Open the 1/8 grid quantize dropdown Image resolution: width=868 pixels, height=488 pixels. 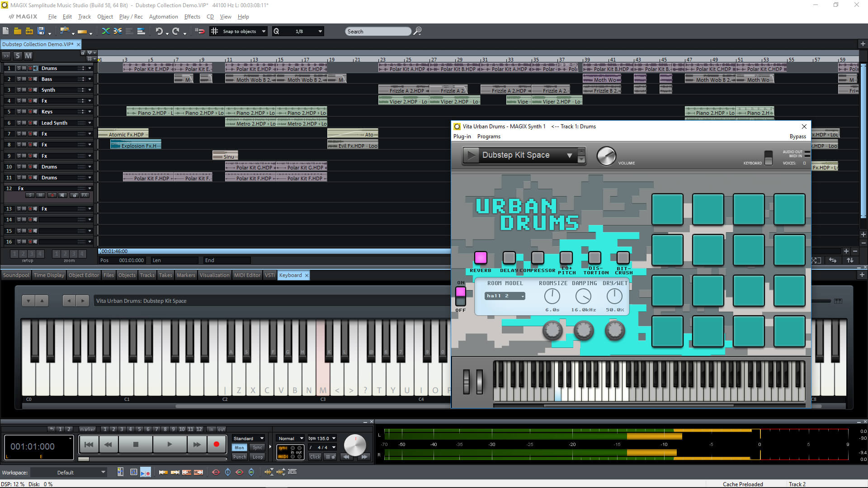pos(320,31)
